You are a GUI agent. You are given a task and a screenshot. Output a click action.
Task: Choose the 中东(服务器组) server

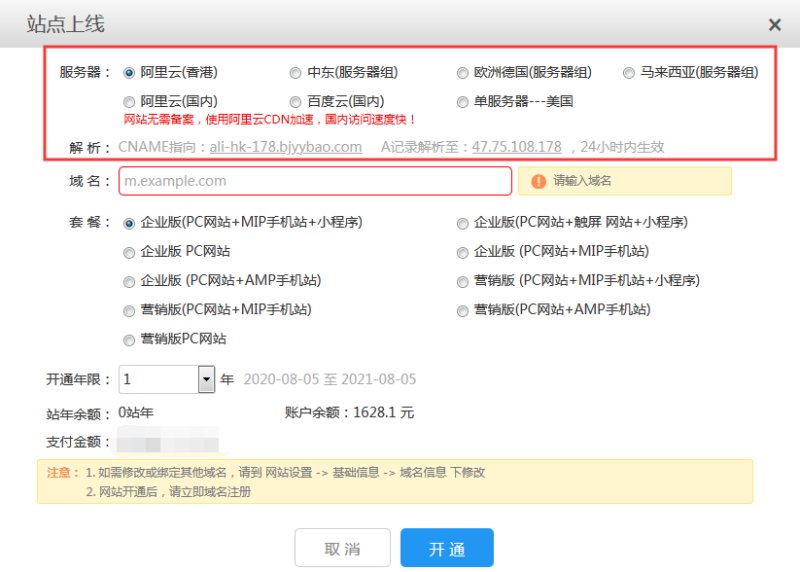[295, 73]
